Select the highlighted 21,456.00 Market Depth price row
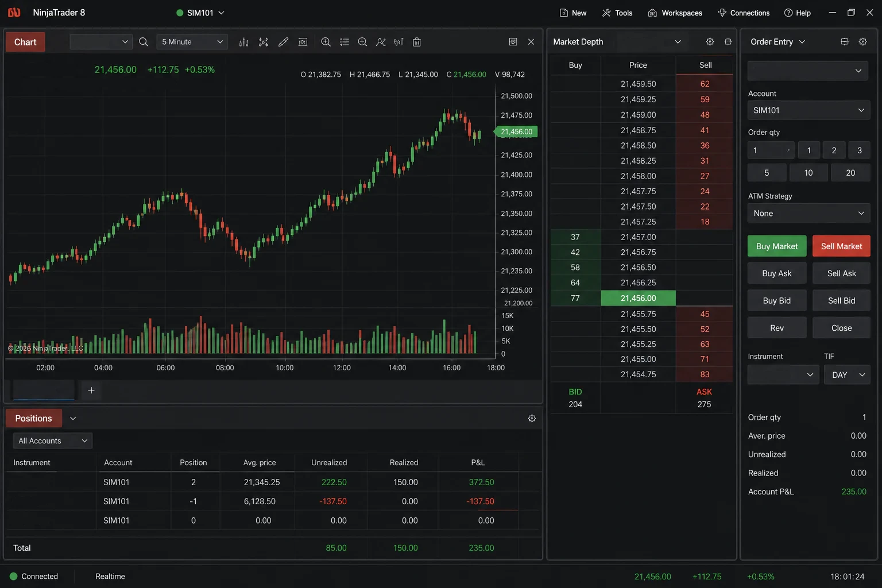The height and width of the screenshot is (588, 882). 638,298
